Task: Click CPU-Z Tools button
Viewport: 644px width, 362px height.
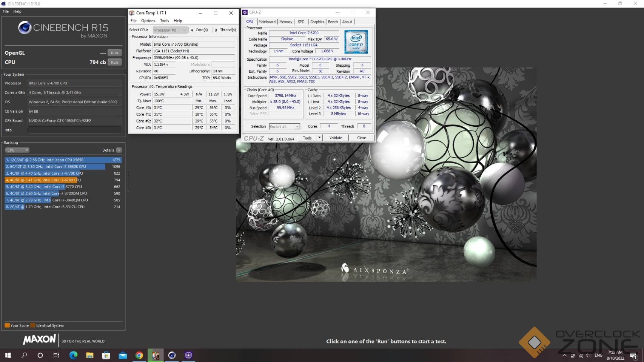Action: point(307,138)
